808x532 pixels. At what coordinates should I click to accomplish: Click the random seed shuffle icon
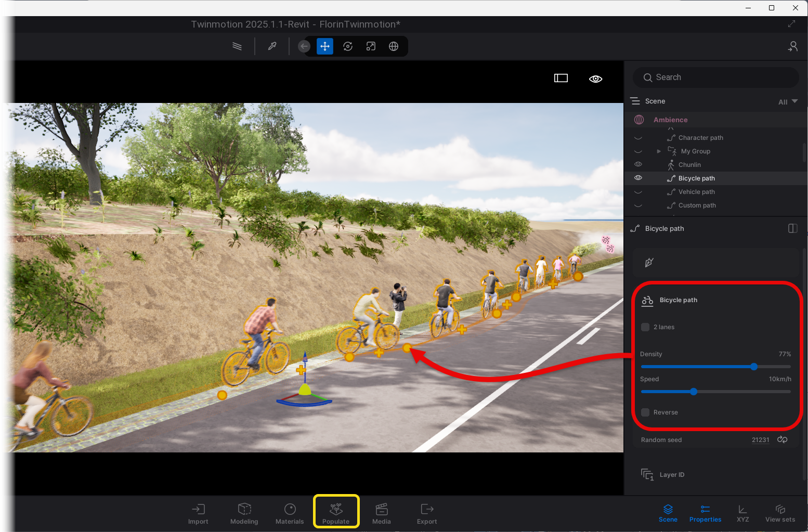point(782,439)
